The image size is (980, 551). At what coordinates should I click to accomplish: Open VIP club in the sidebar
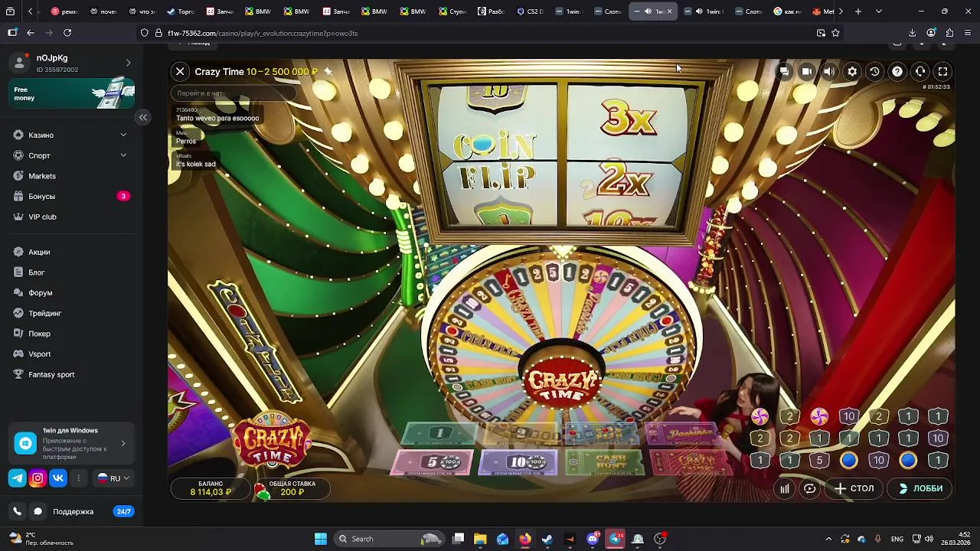71,217
